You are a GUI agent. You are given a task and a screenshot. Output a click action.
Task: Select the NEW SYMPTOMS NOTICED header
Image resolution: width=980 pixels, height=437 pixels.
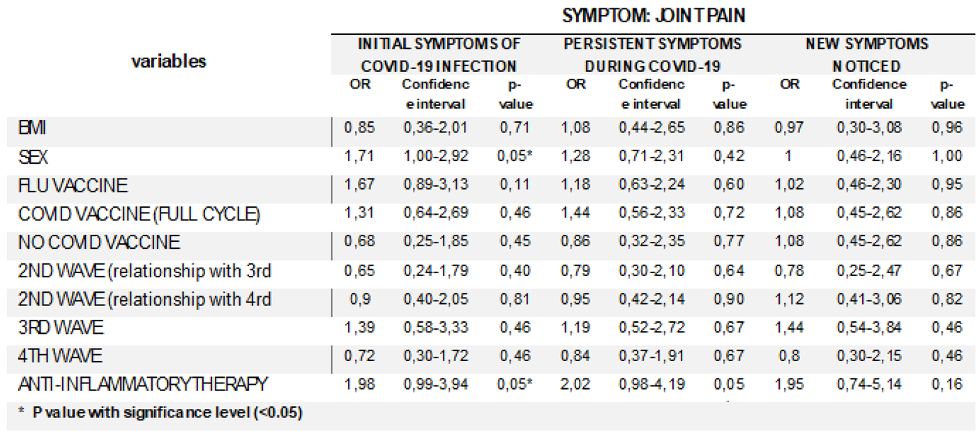[866, 55]
